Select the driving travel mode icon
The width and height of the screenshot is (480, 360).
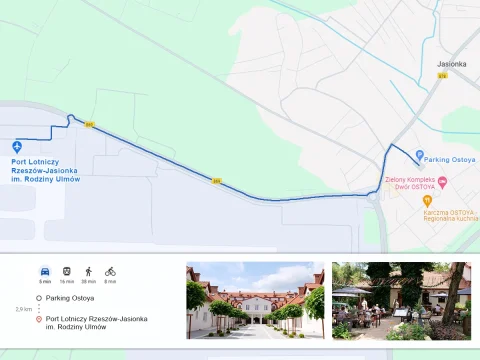45,272
